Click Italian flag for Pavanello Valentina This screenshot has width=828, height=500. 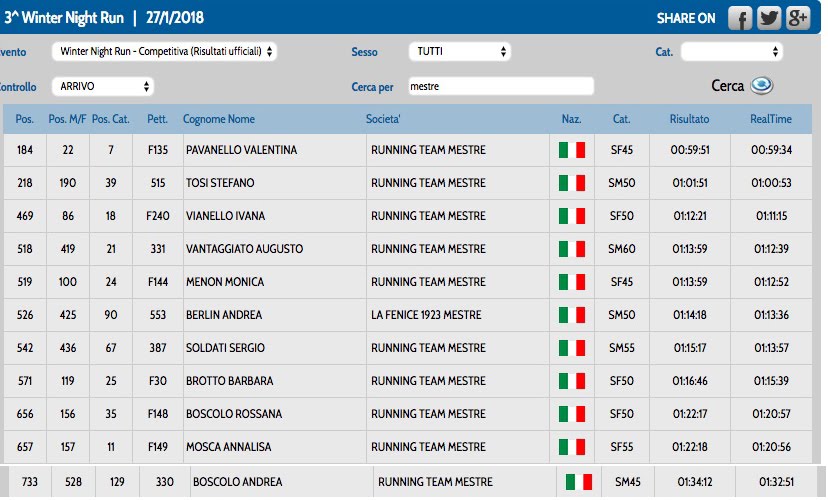(x=572, y=150)
